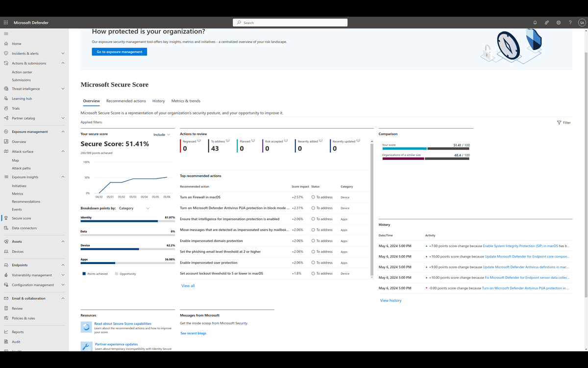Collapse navigation with hamburger menu icon
The image size is (588, 368).
point(6,33)
